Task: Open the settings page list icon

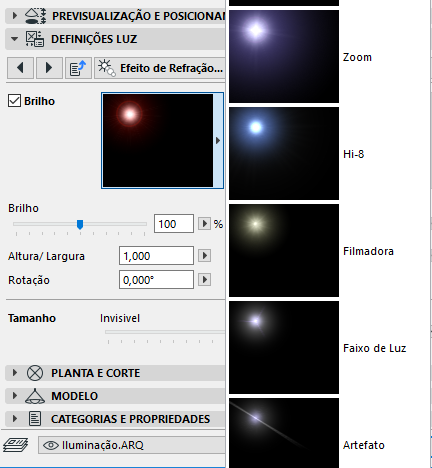Action: [78, 68]
